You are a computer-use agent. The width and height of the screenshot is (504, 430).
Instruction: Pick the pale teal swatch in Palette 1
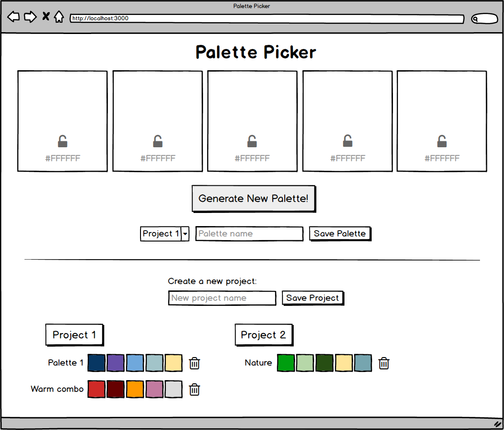point(154,363)
